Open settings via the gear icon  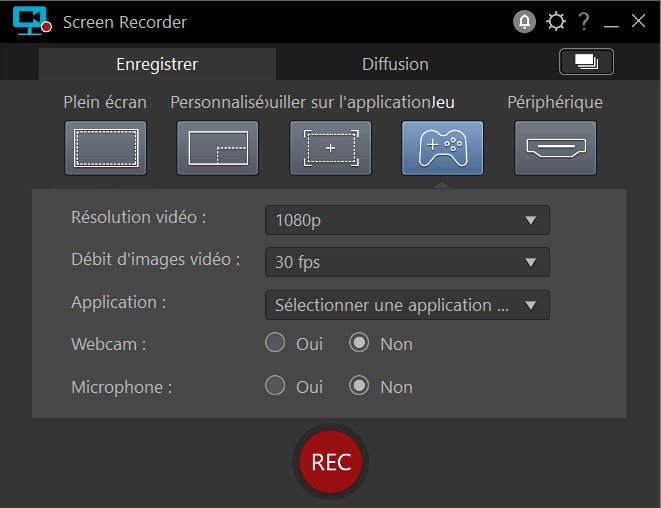[x=556, y=21]
